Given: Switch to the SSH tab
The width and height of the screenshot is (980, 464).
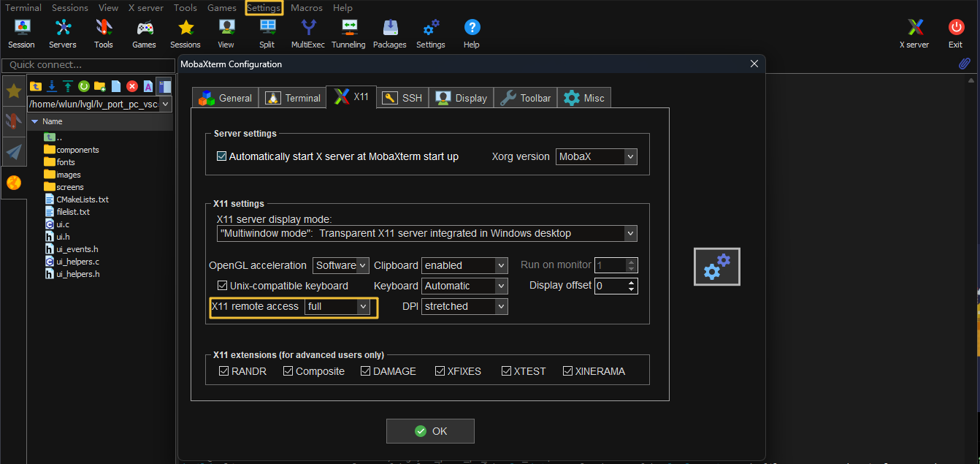Looking at the screenshot, I should (x=402, y=98).
